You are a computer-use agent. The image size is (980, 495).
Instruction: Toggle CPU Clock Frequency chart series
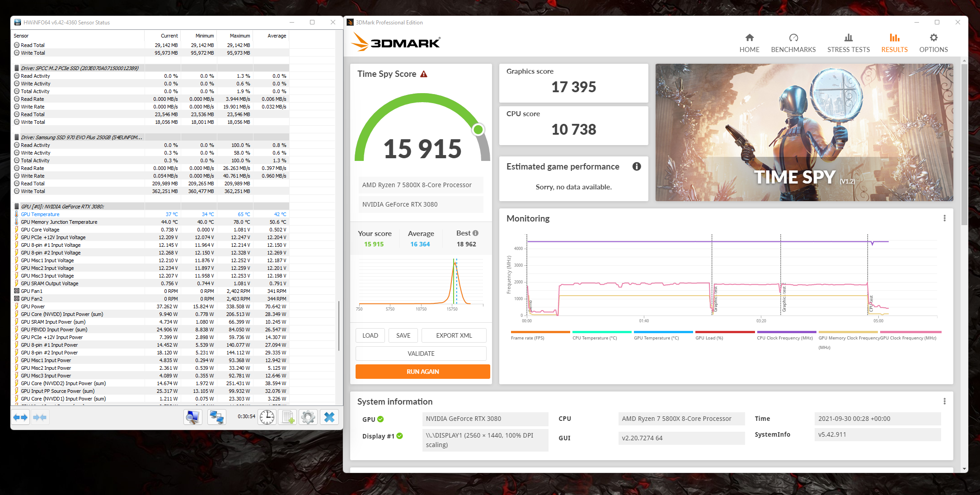point(787,335)
